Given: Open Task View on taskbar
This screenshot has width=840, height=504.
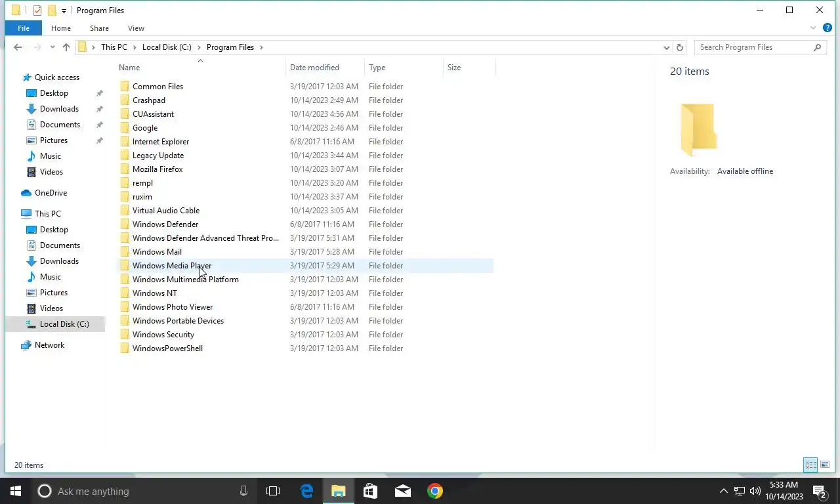Looking at the screenshot, I should pyautogui.click(x=273, y=491).
